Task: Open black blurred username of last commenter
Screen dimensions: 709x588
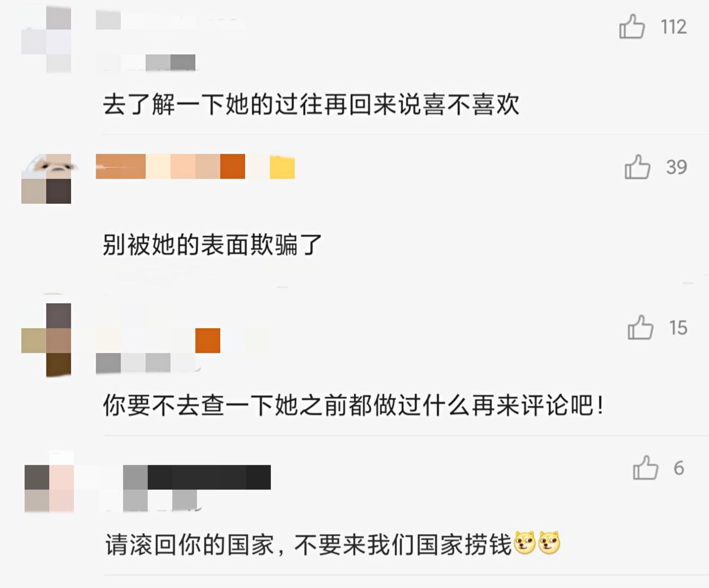Action: click(197, 477)
